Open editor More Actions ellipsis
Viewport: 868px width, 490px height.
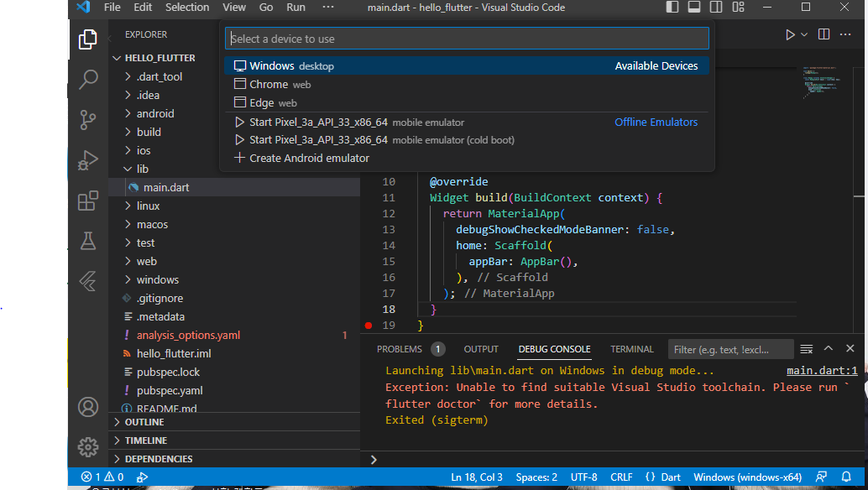pos(845,34)
